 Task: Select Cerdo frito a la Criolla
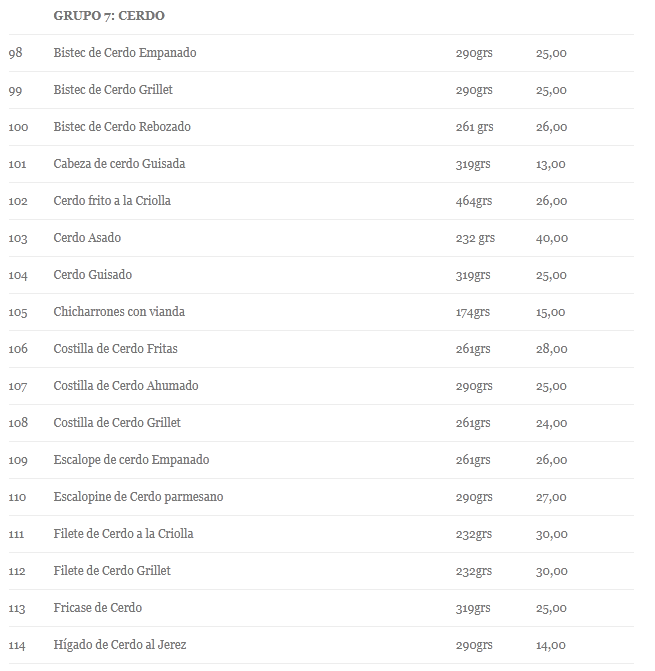(112, 201)
